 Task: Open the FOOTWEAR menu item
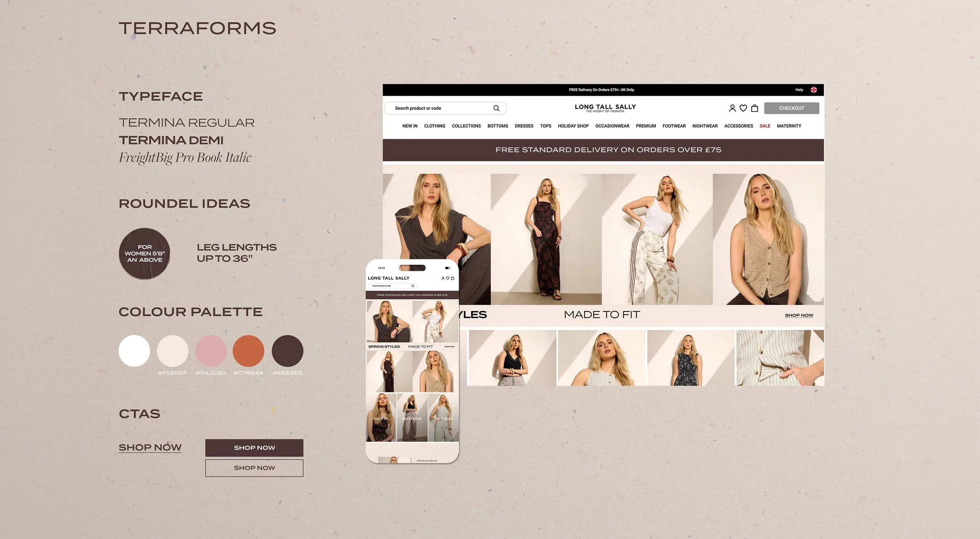674,126
